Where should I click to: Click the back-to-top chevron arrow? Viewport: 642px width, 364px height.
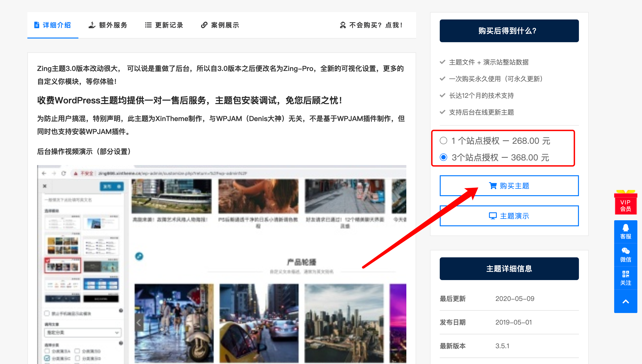tap(626, 301)
